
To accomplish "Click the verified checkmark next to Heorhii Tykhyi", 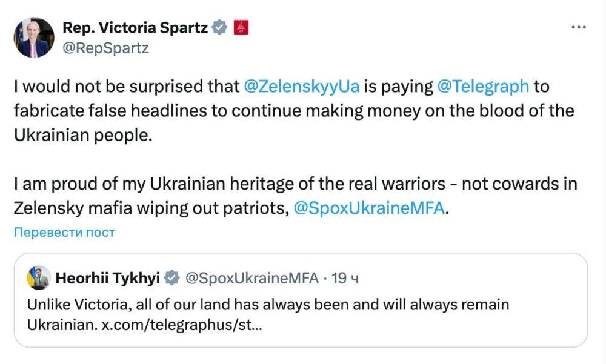I will tap(170, 277).
